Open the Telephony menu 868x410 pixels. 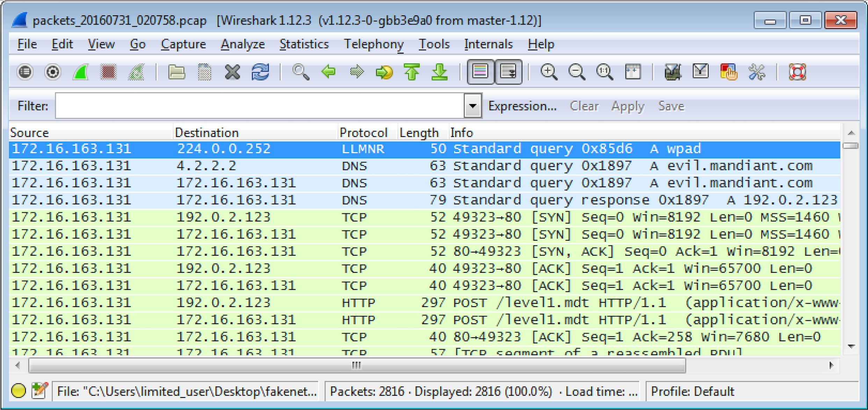click(374, 44)
